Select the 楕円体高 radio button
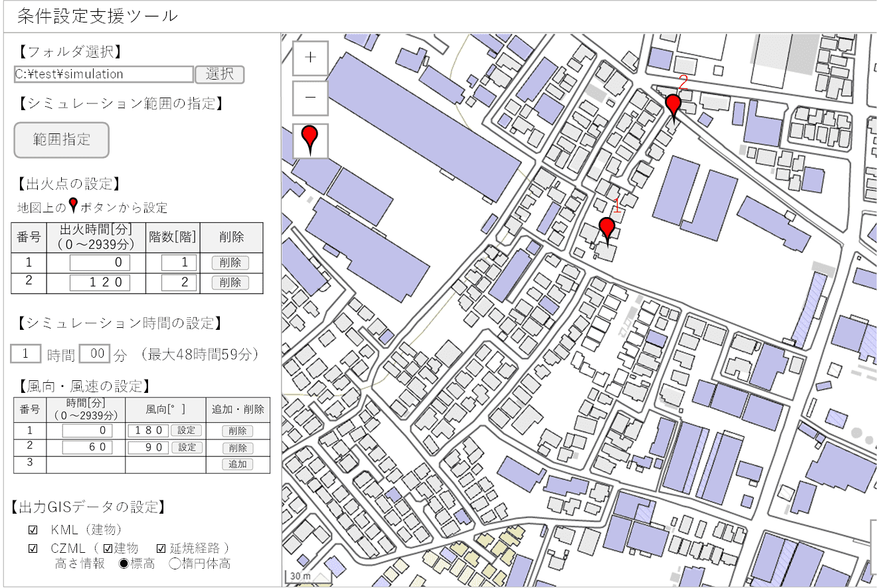 pyautogui.click(x=175, y=564)
